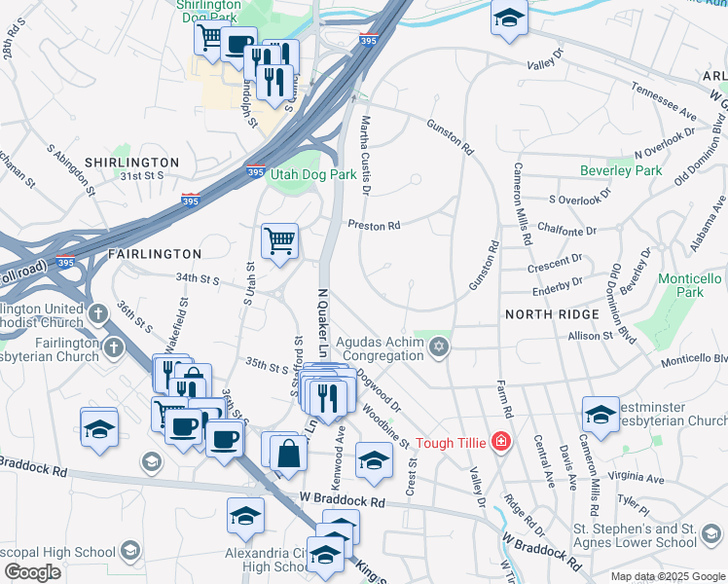This screenshot has width=728, height=584.
Task: Select the school marker at top near Valley Dr
Action: [509, 18]
